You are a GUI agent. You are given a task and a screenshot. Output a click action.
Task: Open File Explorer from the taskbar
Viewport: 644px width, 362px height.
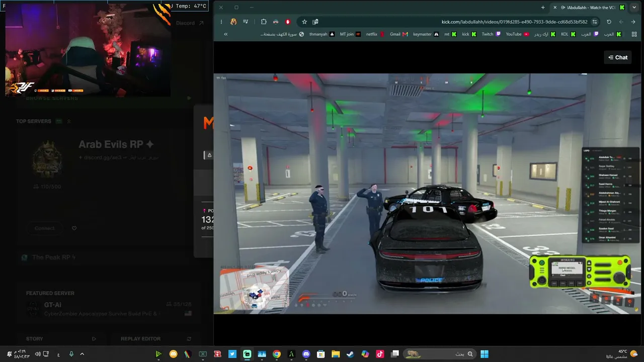point(336,354)
